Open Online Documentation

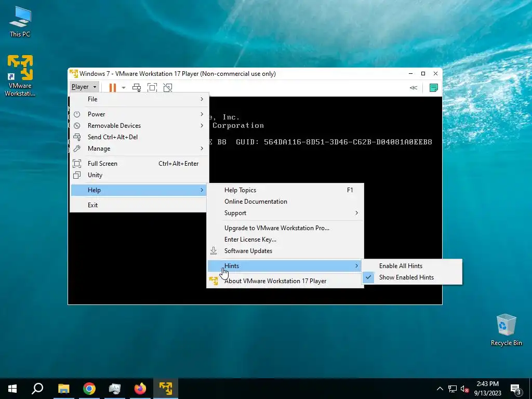285,202
